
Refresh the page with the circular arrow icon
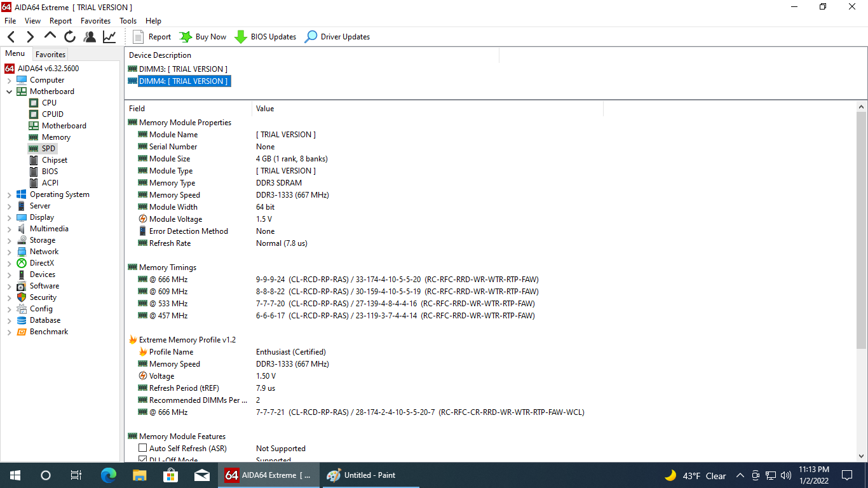[70, 37]
